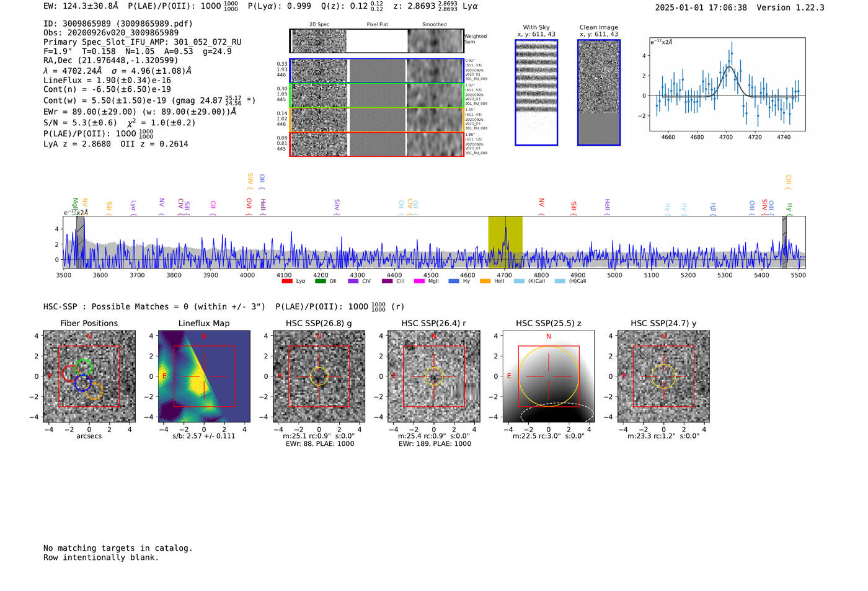The width and height of the screenshot is (868, 591).
Task: Select the orange-bordered 2D spectrum fiber row
Action: click(376, 120)
